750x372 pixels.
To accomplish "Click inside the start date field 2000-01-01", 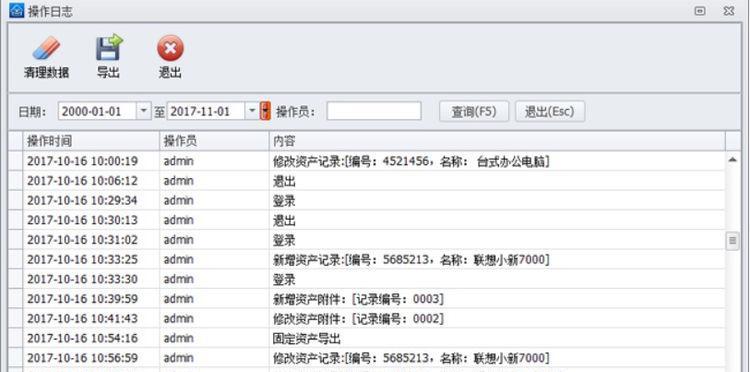I will click(x=97, y=111).
